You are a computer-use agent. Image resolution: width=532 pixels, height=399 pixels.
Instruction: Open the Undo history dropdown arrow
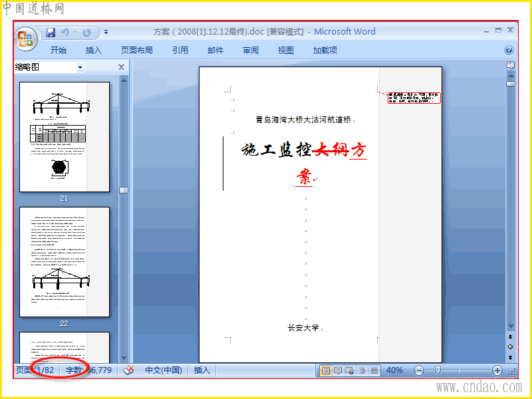point(74,33)
